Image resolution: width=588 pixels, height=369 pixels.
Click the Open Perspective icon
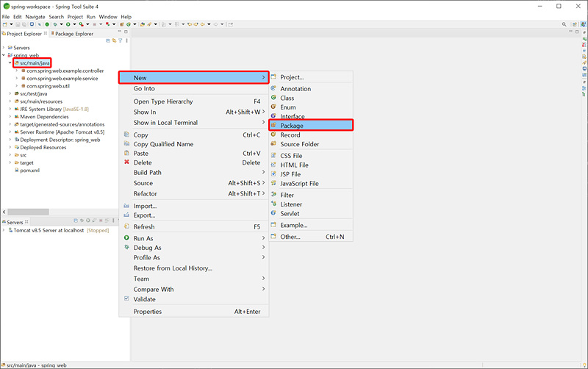click(575, 24)
